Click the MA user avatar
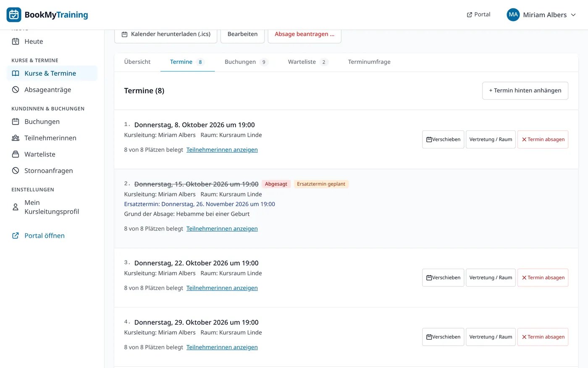The width and height of the screenshot is (588, 368). coord(513,15)
